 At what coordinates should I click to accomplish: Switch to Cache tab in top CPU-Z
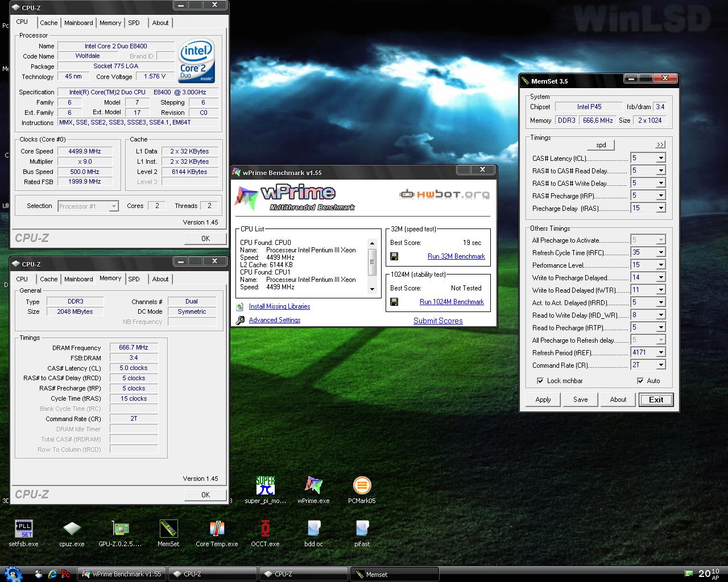pos(49,23)
